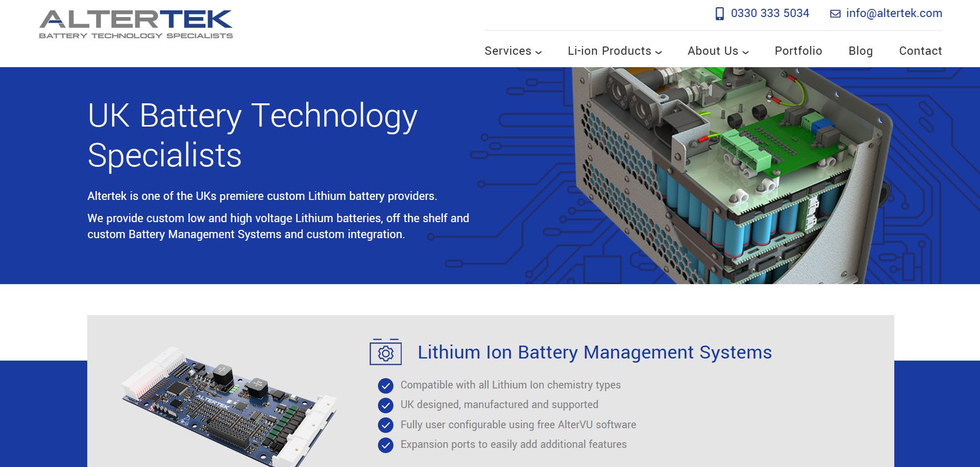This screenshot has width=980, height=467.
Task: Expand the Services dropdown menu
Action: pyautogui.click(x=513, y=51)
